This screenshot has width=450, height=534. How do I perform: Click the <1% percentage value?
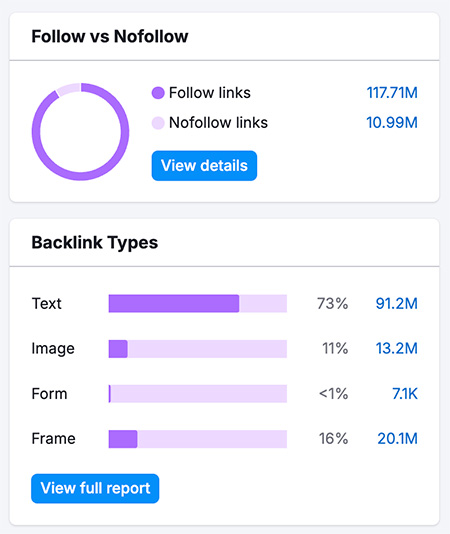pyautogui.click(x=333, y=394)
